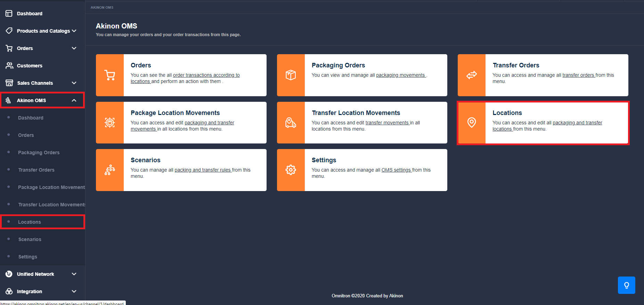The height and width of the screenshot is (305, 644).
Task: Click the target icon on Package Location Movements card
Action: tap(110, 123)
